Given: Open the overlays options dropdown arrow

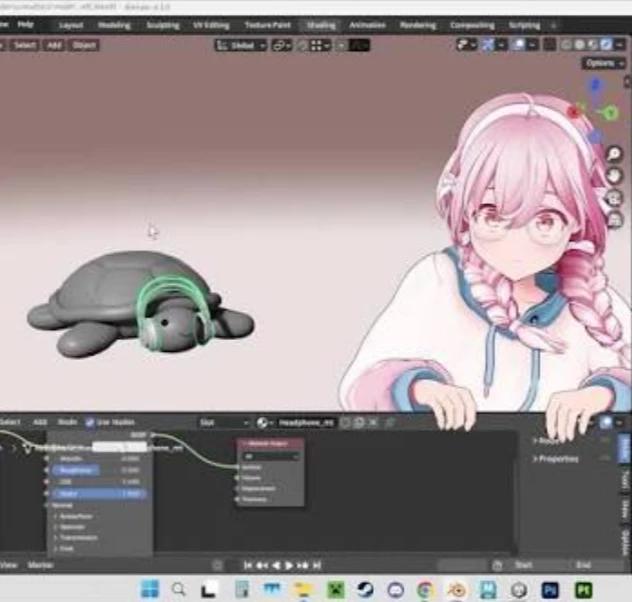Looking at the screenshot, I should point(532,44).
